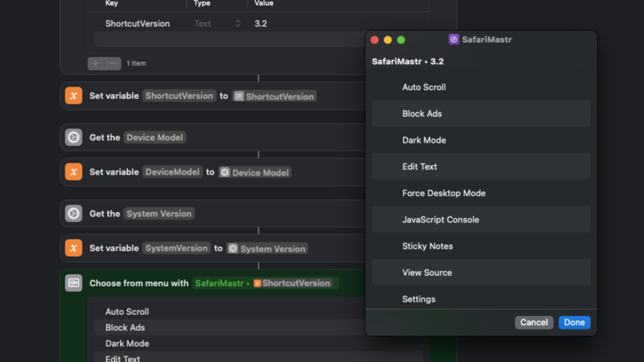
Task: Click the Value column header
Action: point(264,3)
